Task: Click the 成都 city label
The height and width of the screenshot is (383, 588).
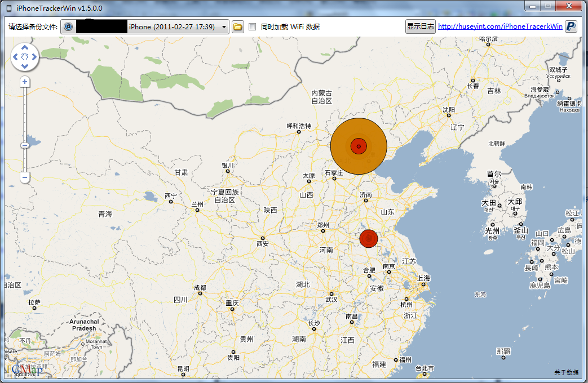Action: [200, 287]
